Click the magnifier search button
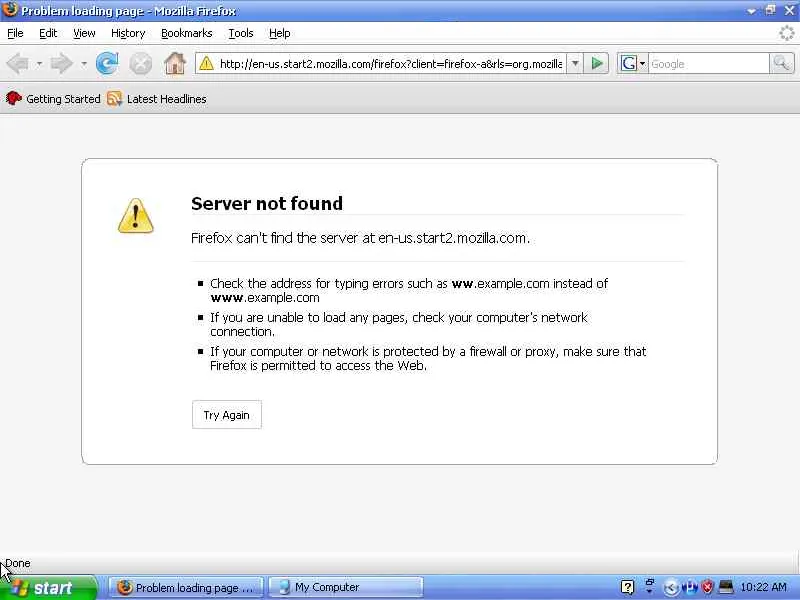The height and width of the screenshot is (600, 800). click(x=782, y=64)
